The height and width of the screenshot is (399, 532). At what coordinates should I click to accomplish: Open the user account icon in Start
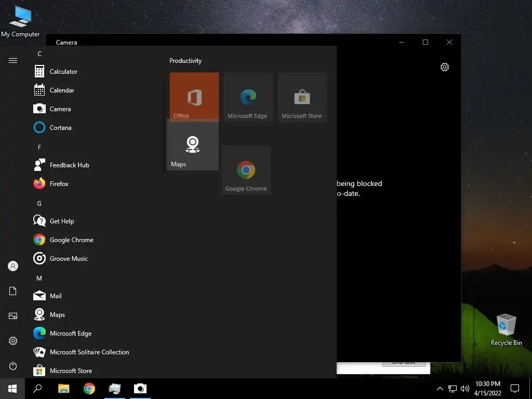click(13, 266)
